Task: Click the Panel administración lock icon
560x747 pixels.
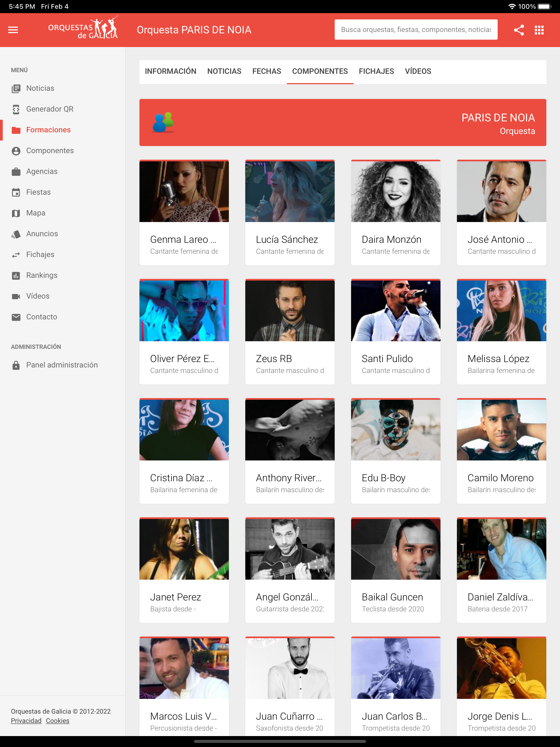Action: click(16, 365)
